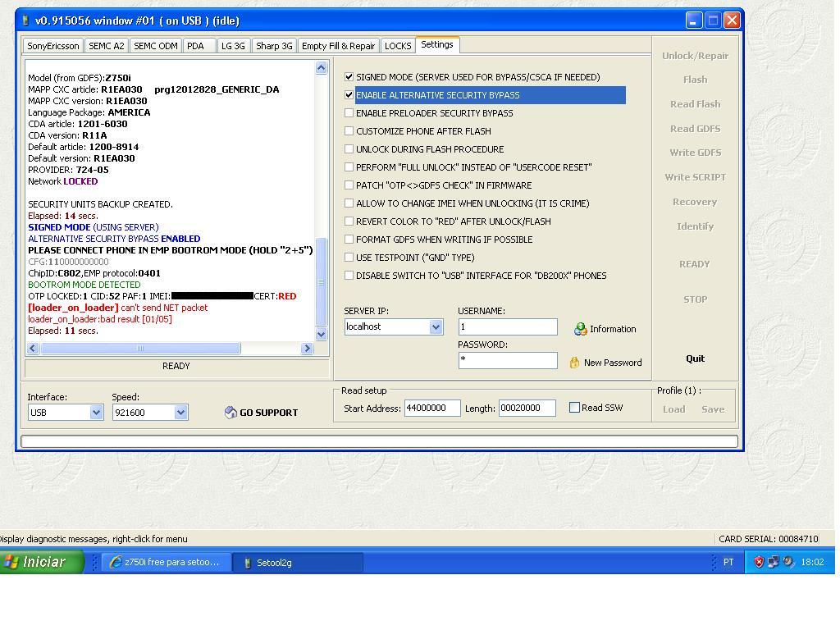Click the Start Address field
Image resolution: width=840 pixels, height=630 pixels.
tap(432, 409)
